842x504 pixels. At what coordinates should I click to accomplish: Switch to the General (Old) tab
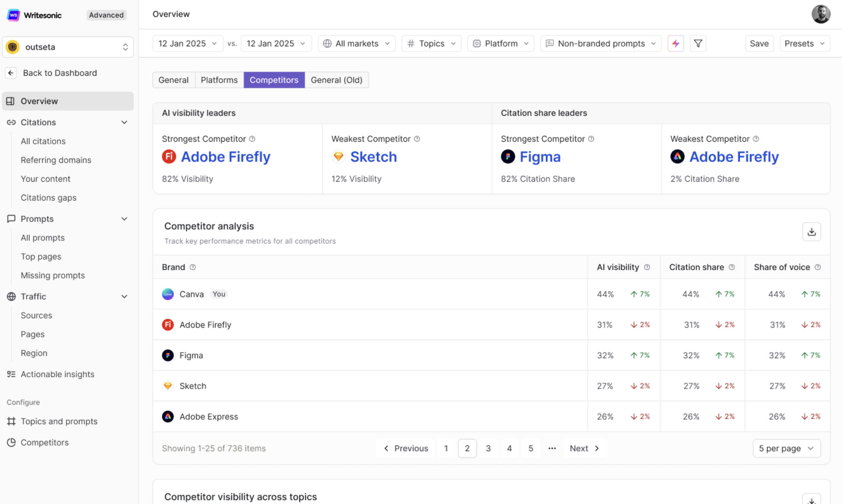(x=336, y=80)
